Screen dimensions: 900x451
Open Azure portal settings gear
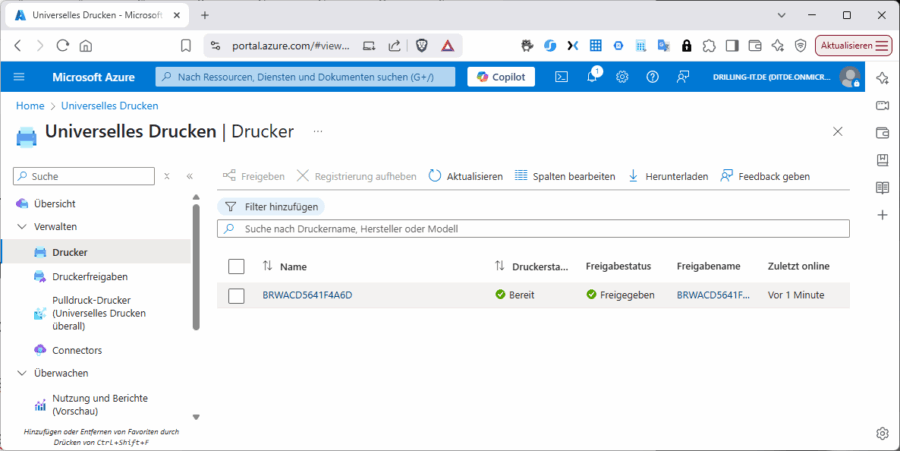[622, 77]
